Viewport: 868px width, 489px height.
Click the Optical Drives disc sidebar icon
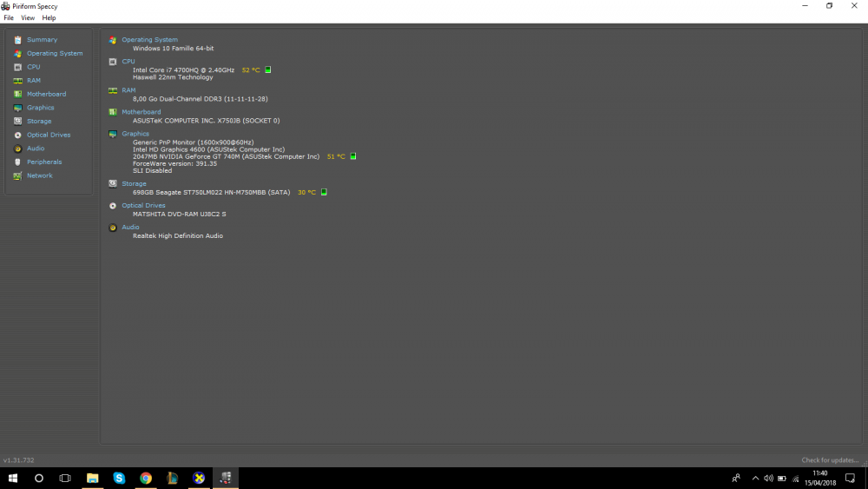point(17,135)
